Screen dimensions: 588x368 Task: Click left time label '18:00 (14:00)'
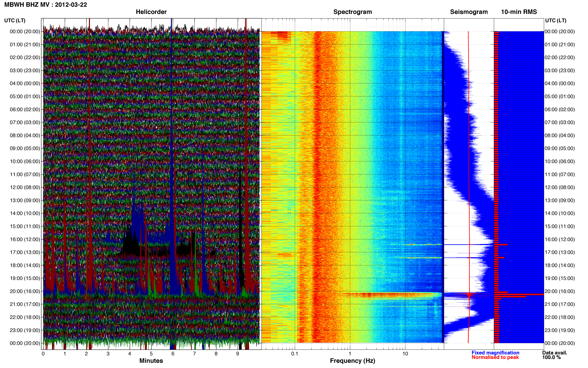[25, 265]
